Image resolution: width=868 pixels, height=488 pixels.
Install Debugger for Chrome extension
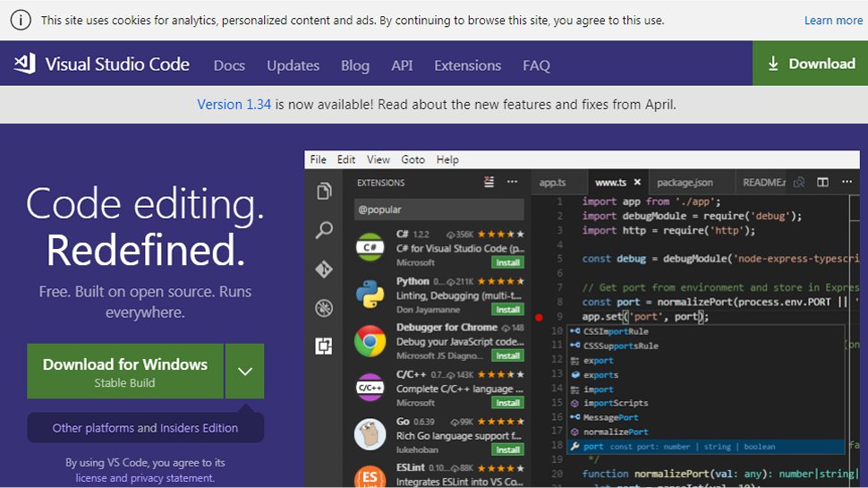507,355
